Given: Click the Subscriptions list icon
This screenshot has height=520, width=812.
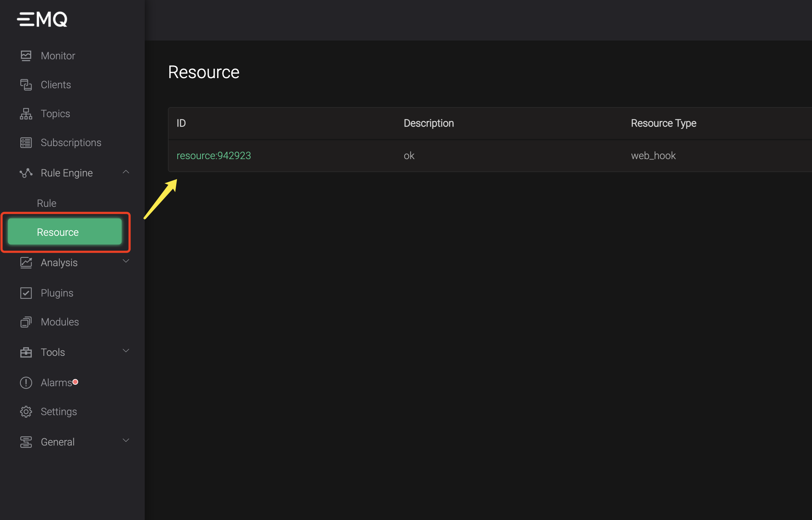Looking at the screenshot, I should tap(26, 142).
